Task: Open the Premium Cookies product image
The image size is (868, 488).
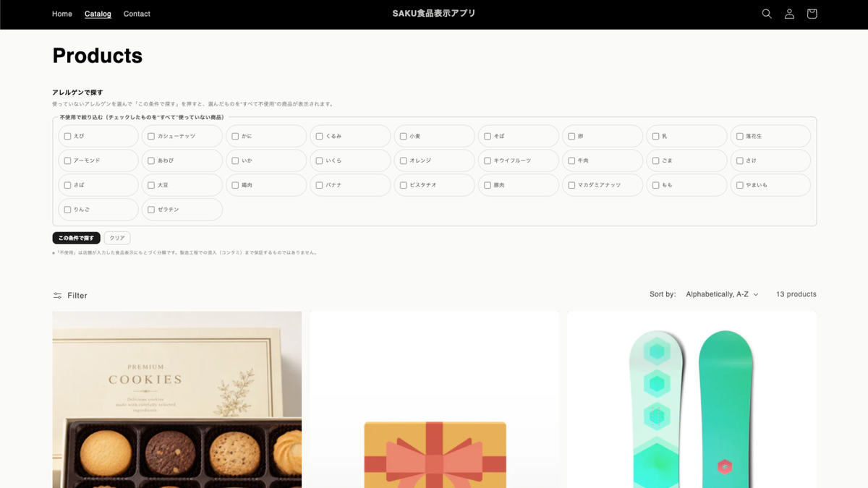Action: [x=176, y=400]
